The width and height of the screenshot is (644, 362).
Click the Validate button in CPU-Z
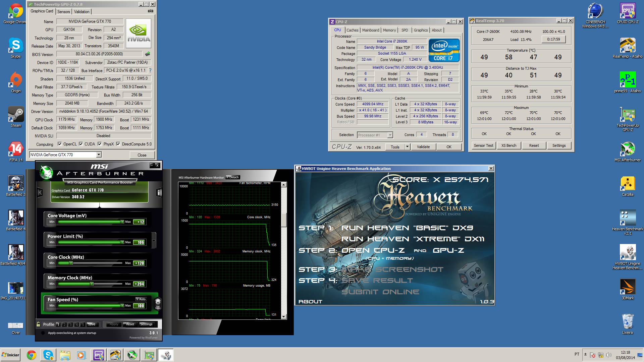tap(423, 147)
